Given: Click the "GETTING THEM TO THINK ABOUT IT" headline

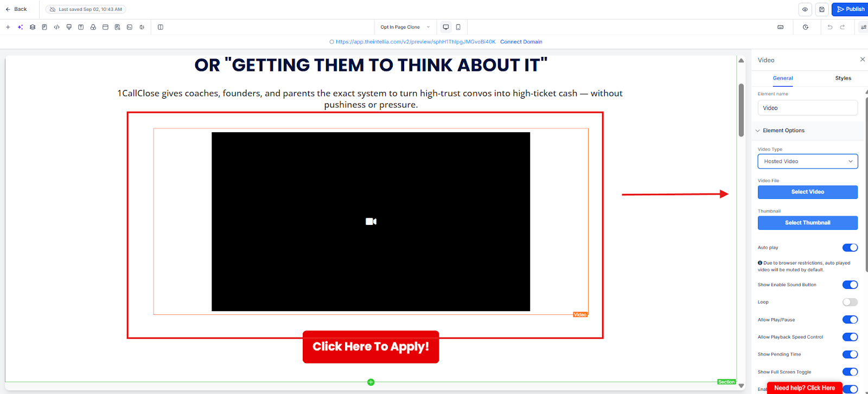Looking at the screenshot, I should pos(371,65).
